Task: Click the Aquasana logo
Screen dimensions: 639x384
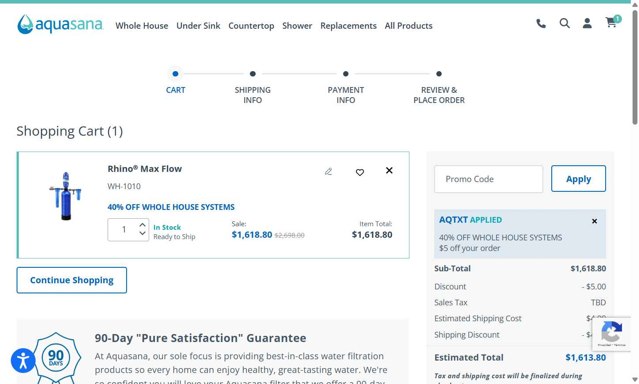Action: (x=60, y=24)
